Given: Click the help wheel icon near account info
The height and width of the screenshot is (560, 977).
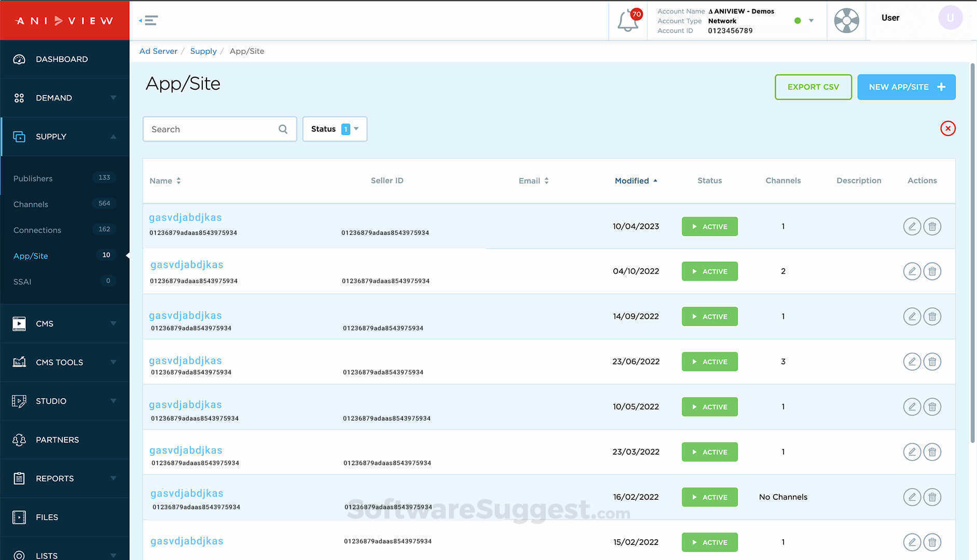Looking at the screenshot, I should pos(846,21).
